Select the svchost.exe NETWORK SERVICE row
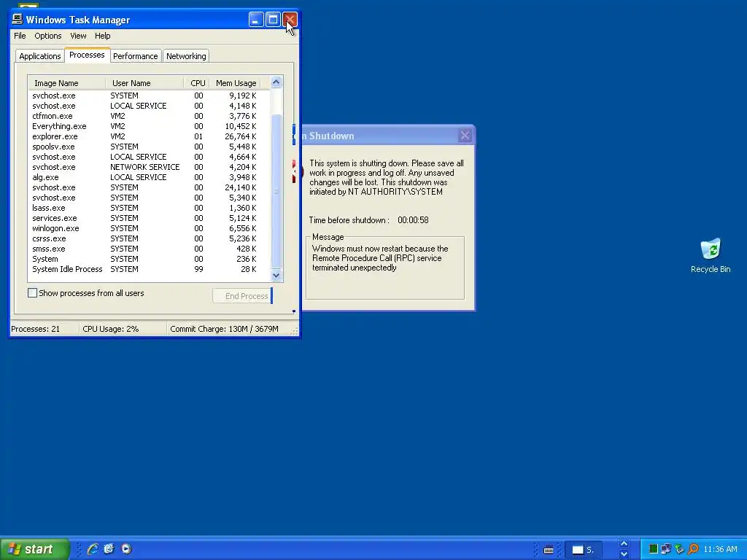The width and height of the screenshot is (747, 560). coord(149,167)
